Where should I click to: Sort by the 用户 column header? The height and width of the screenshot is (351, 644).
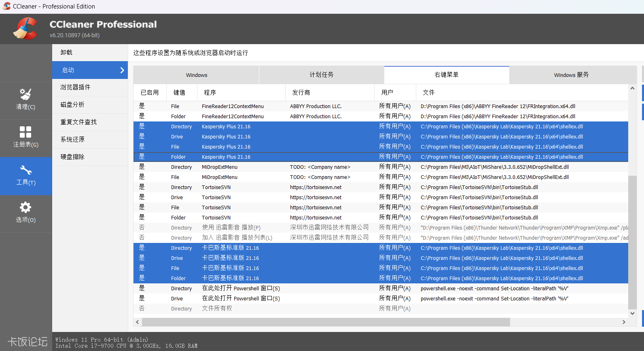coord(395,93)
